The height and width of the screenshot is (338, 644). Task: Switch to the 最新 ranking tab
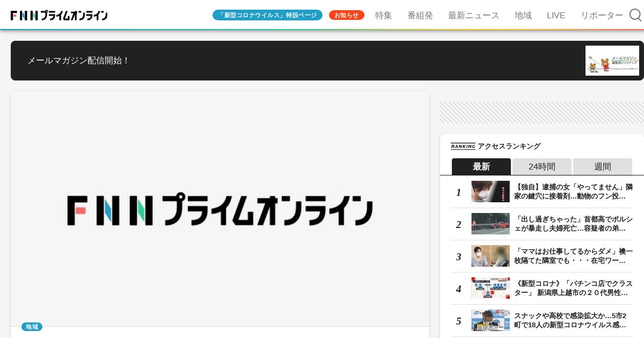(x=481, y=166)
